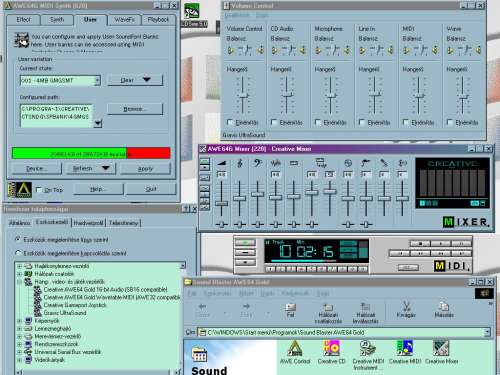Click the bass clef icon in mixer
Screen dimensions: 500x375
(x=258, y=163)
